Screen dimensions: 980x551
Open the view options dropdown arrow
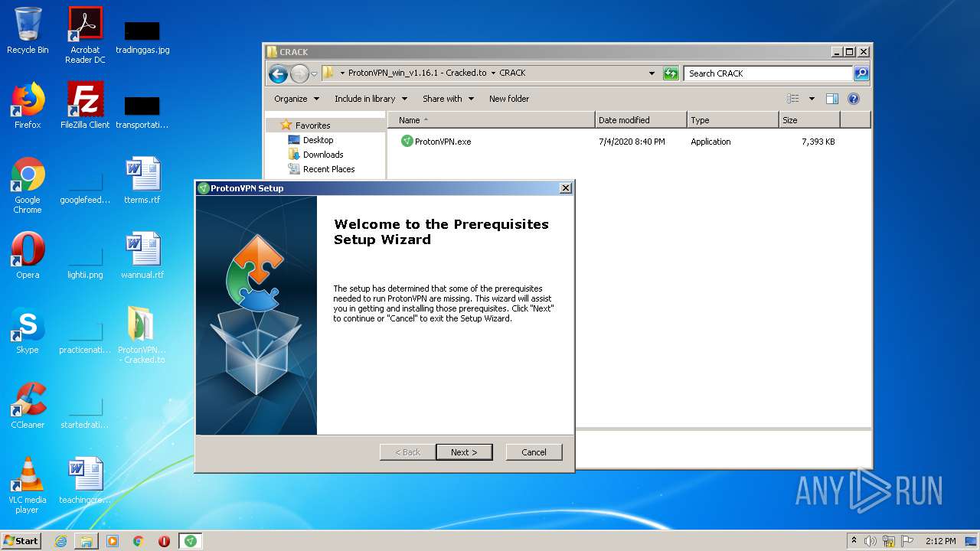pyautogui.click(x=812, y=99)
